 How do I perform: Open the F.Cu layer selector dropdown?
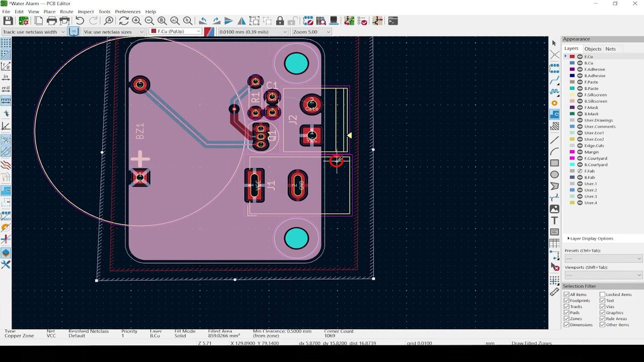(176, 32)
